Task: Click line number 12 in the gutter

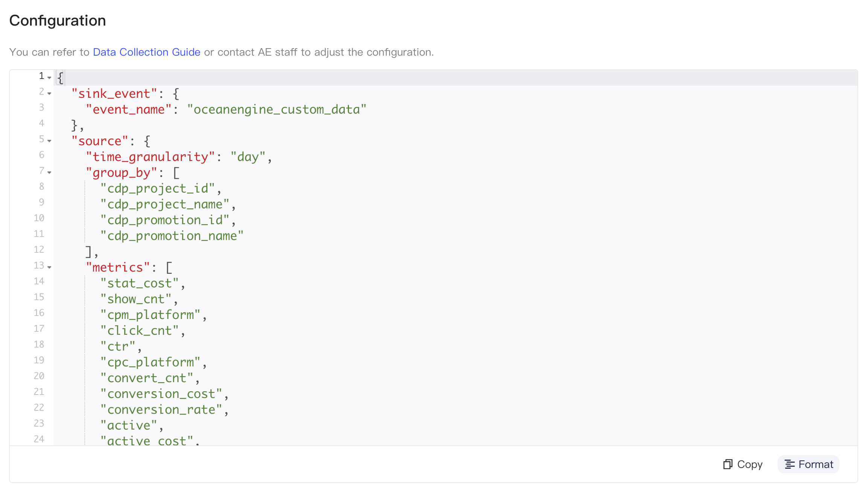Action: pos(39,249)
